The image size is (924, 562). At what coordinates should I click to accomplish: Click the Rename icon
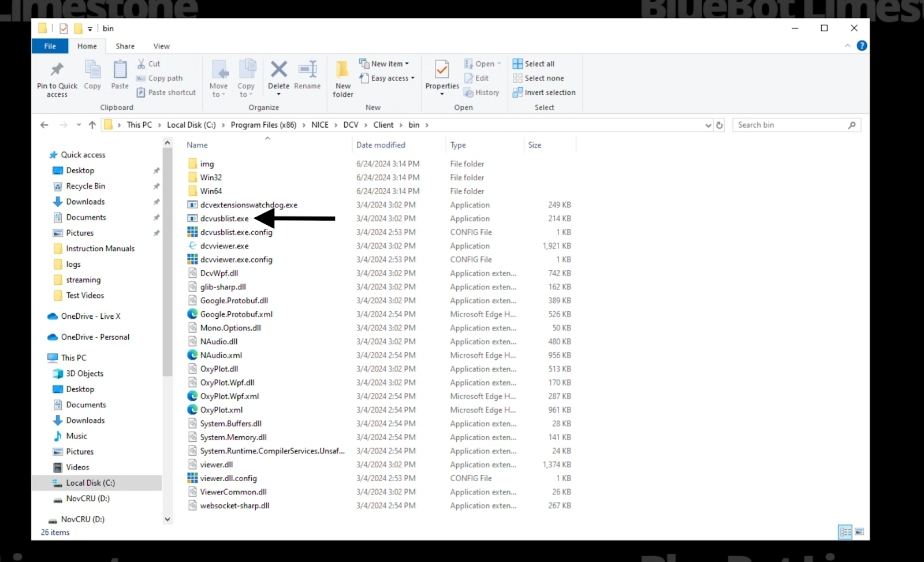point(307,69)
